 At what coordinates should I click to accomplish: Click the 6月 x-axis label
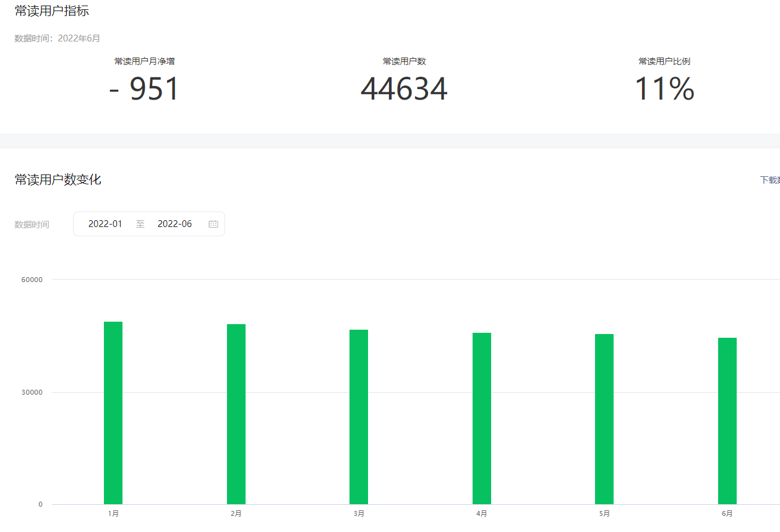point(727,513)
